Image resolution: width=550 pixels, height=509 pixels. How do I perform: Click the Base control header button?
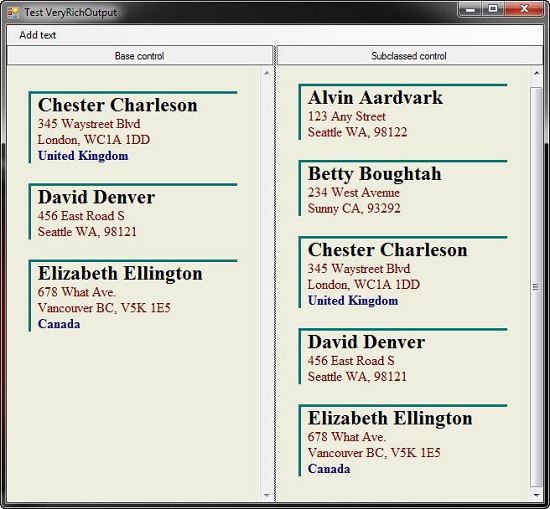click(140, 56)
